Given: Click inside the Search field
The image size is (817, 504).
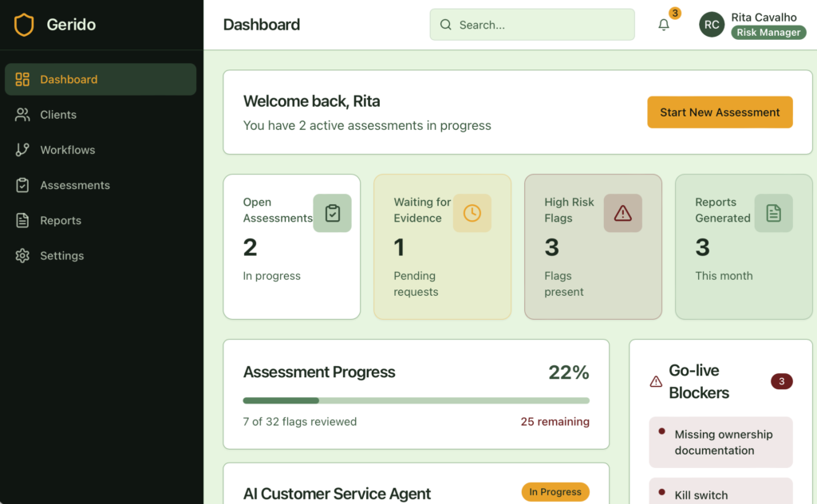Looking at the screenshot, I should click(531, 25).
